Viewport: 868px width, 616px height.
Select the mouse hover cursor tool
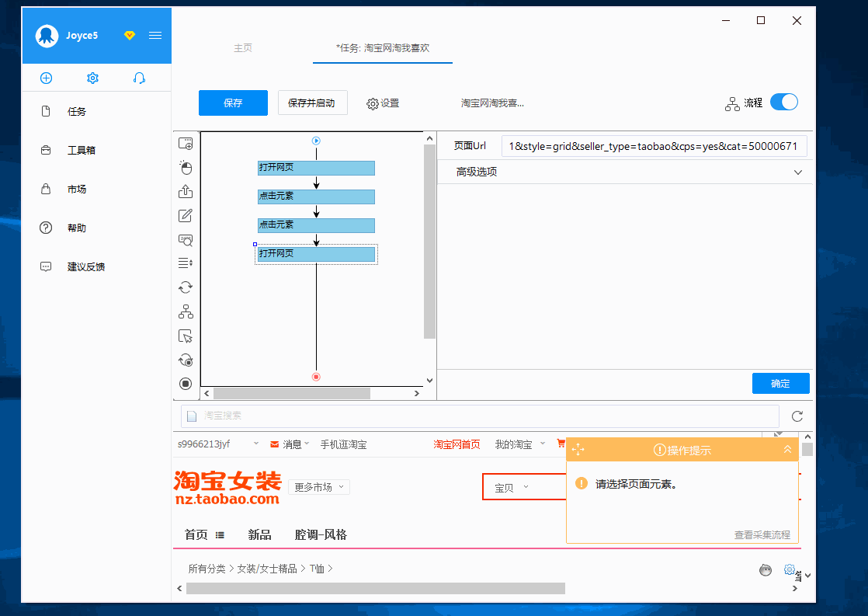[x=186, y=336]
